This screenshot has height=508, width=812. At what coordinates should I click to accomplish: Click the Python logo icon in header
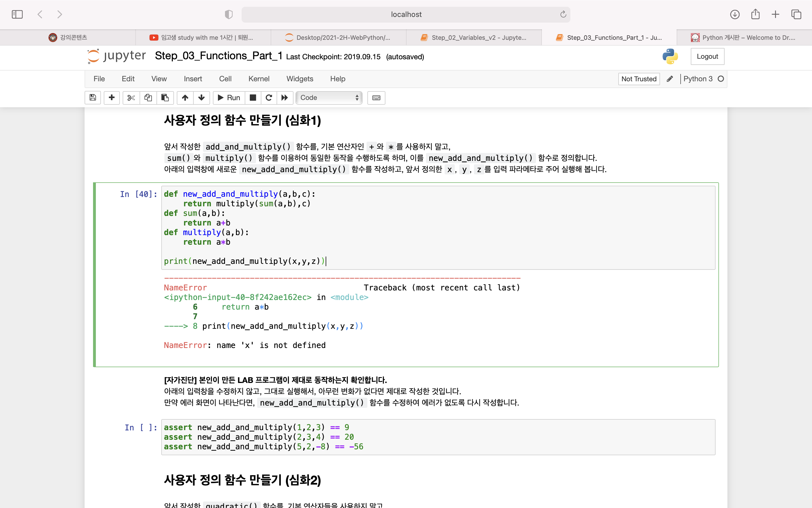tap(670, 56)
